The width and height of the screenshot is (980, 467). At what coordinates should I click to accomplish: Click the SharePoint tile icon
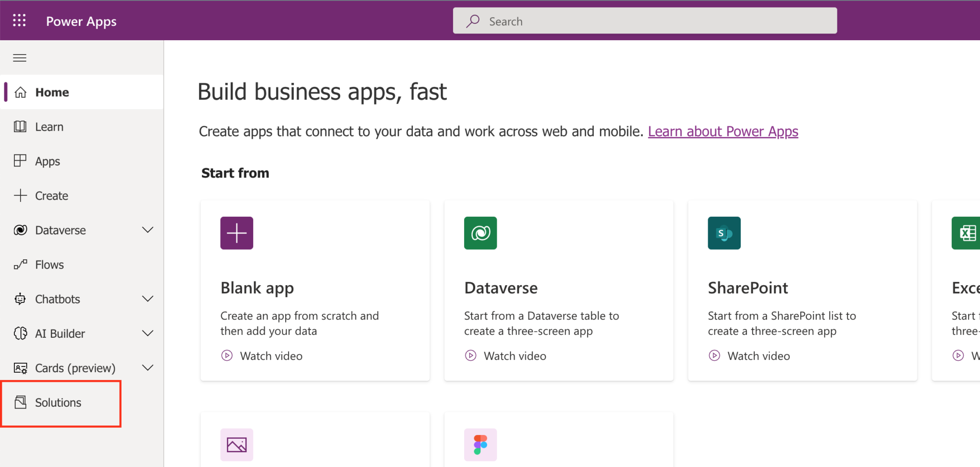[724, 233]
